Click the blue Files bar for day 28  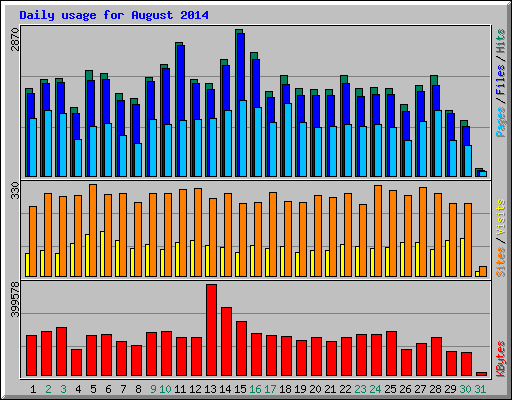tap(436, 98)
